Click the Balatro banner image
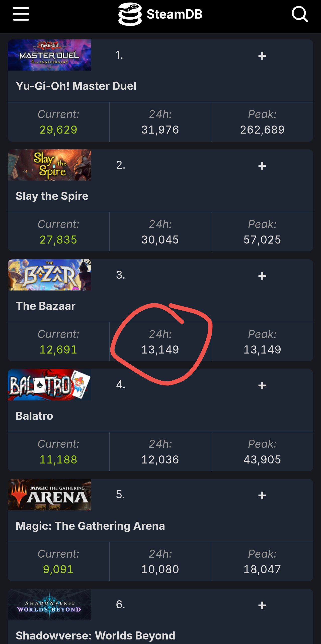The height and width of the screenshot is (644, 321). click(x=49, y=385)
